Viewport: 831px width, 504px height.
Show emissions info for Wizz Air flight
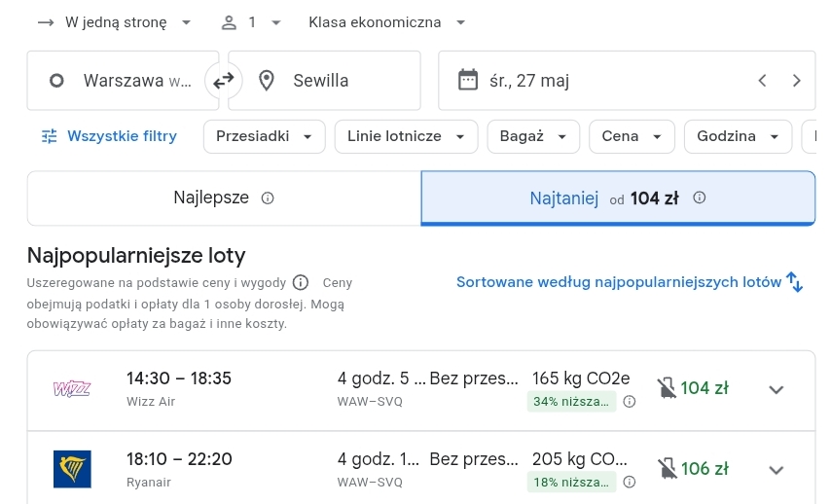pyautogui.click(x=629, y=401)
